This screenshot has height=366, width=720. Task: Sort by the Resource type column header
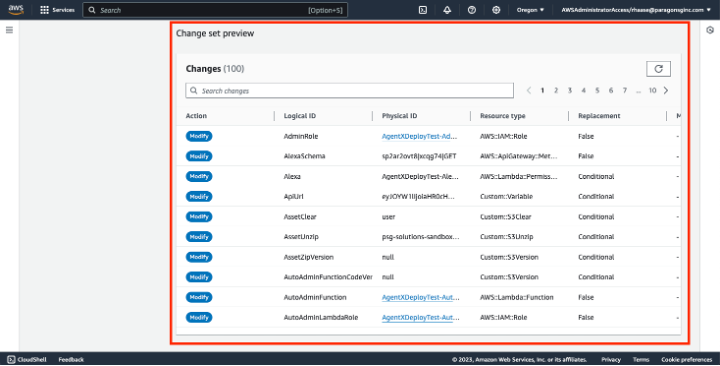[x=502, y=116]
